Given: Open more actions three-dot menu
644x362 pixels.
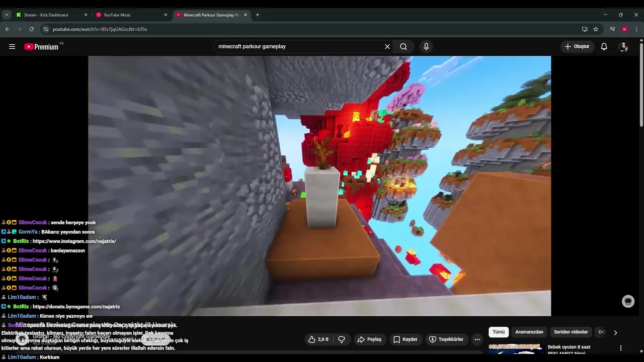Looking at the screenshot, I should pos(477,339).
